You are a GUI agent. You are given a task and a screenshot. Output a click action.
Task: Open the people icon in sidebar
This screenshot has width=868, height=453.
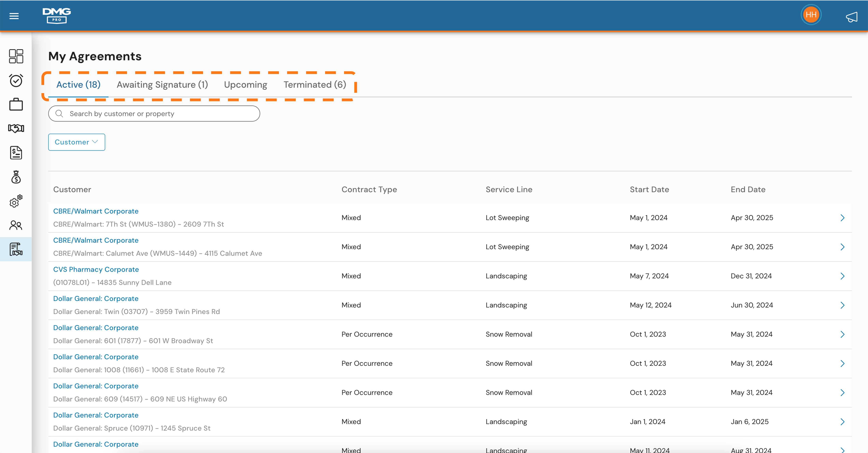[16, 225]
